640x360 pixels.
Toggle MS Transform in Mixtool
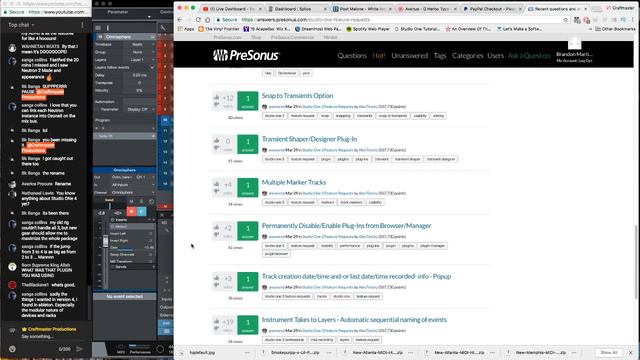[x=150, y=261]
